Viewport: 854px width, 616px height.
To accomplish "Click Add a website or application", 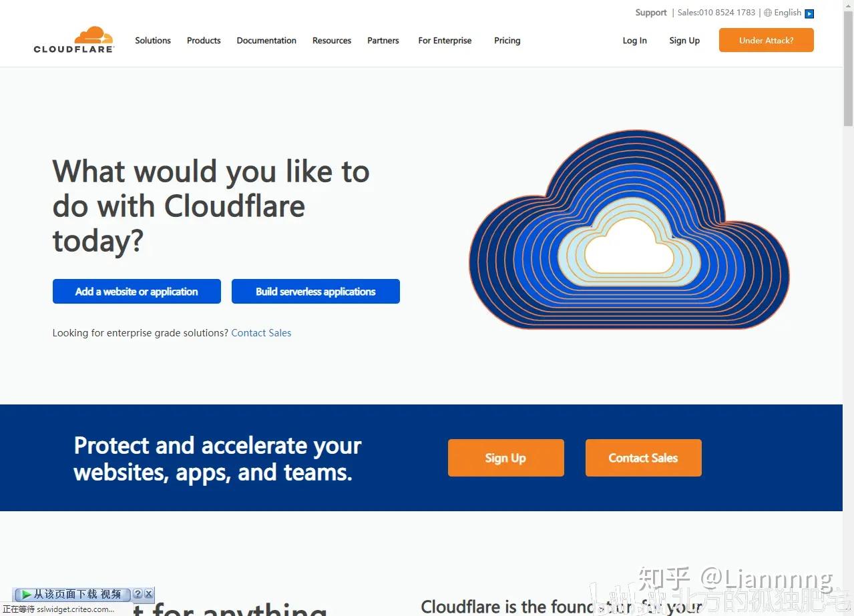I will 136,291.
